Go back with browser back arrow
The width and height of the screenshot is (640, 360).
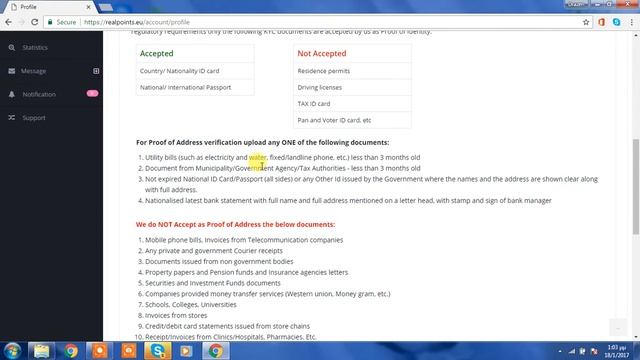(8, 22)
